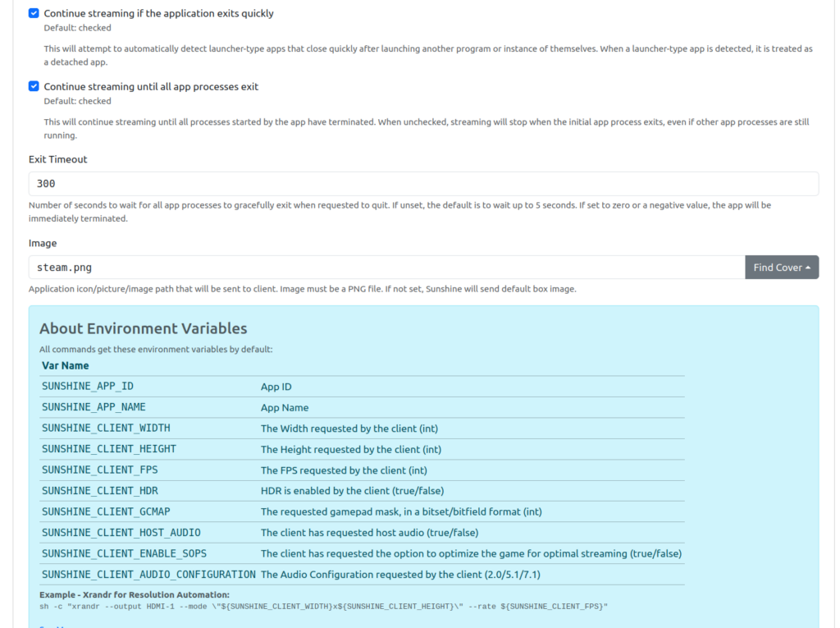The image size is (840, 628).
Task: Click the Image path field containing steam.png
Action: tap(387, 267)
